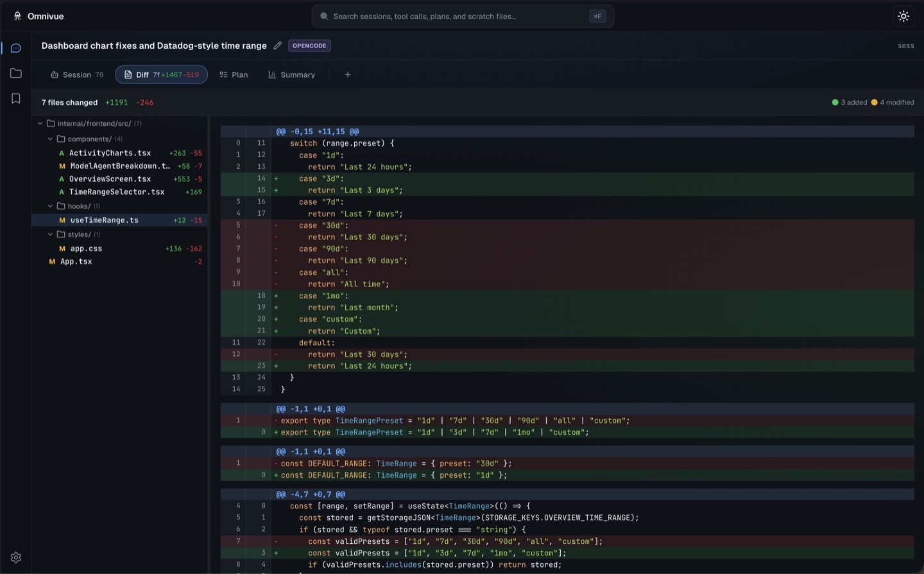
Task: Click the Diff tab document icon
Action: point(128,74)
